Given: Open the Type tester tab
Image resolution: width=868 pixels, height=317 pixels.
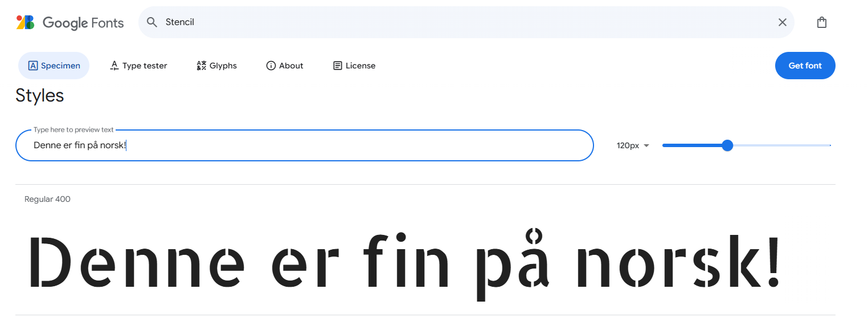Looking at the screenshot, I should click(x=138, y=66).
